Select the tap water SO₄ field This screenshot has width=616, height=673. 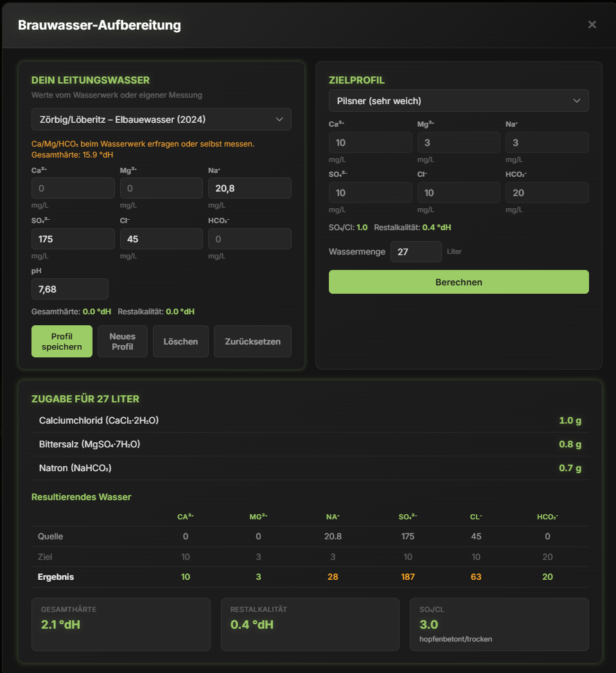[73, 239]
